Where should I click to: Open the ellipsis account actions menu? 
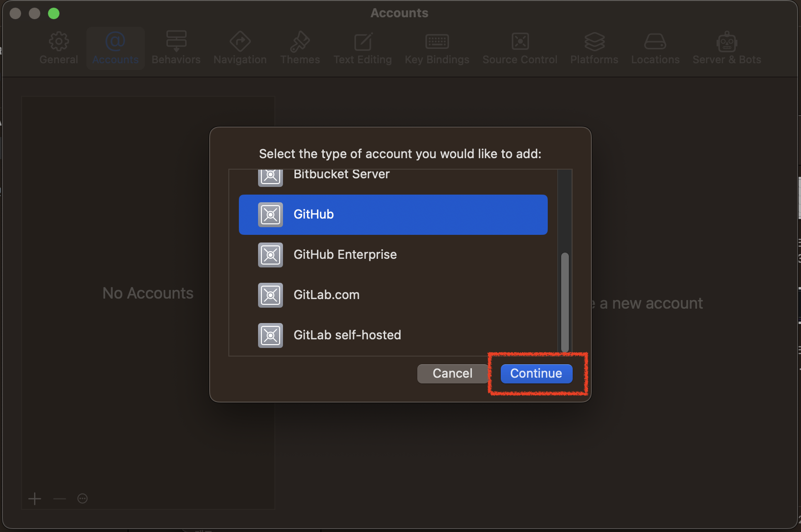tap(82, 499)
